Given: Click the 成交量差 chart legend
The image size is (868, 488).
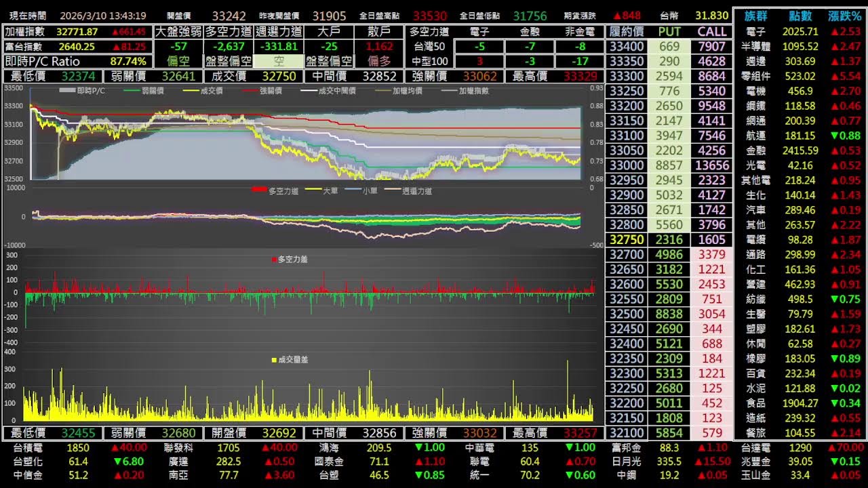Looking at the screenshot, I should (290, 359).
